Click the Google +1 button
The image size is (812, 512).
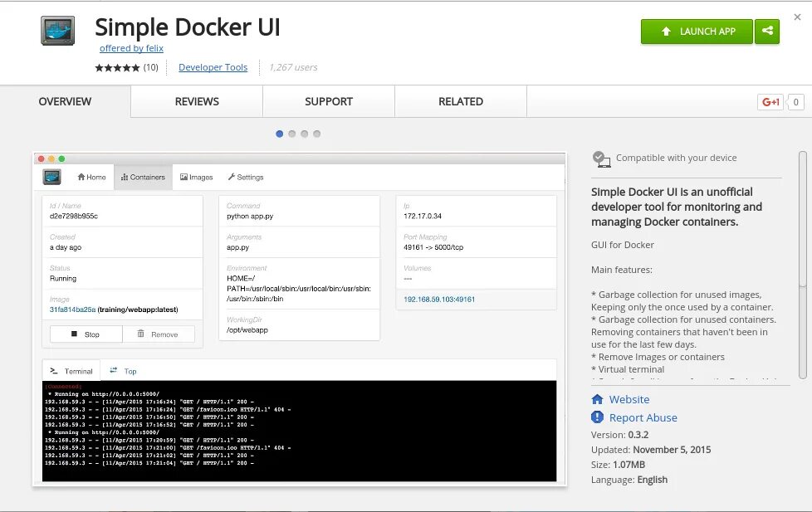coord(770,102)
